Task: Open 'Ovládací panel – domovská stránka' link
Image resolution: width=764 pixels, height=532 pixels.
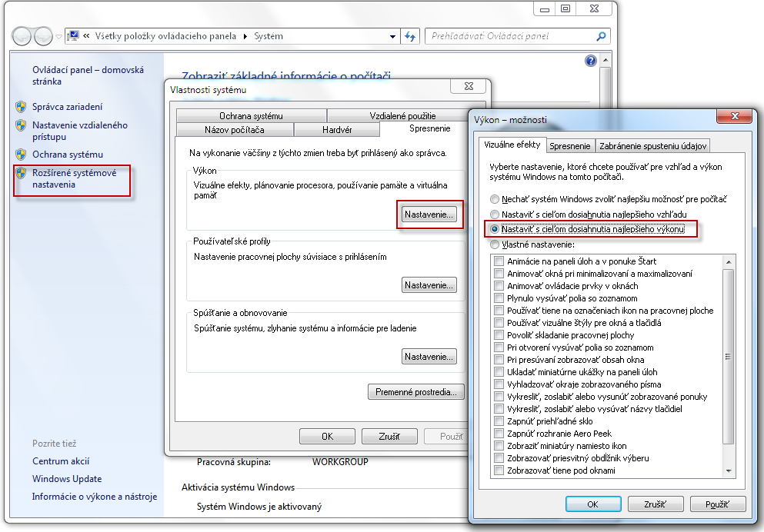Action: [x=88, y=75]
